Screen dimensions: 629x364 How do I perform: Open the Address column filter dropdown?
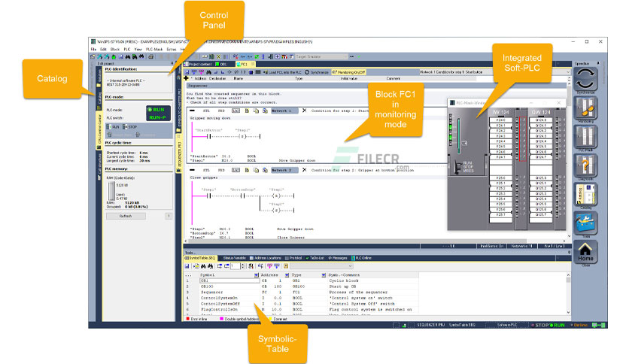click(x=287, y=275)
